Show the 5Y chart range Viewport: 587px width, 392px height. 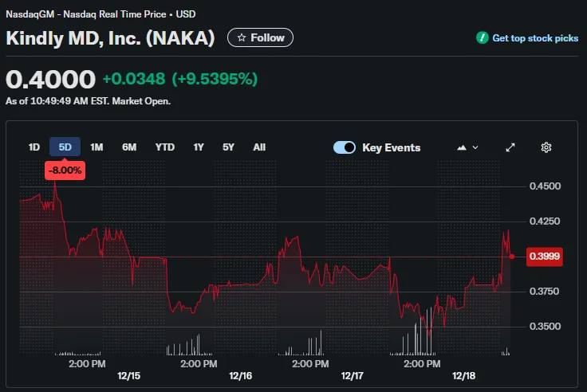point(228,147)
